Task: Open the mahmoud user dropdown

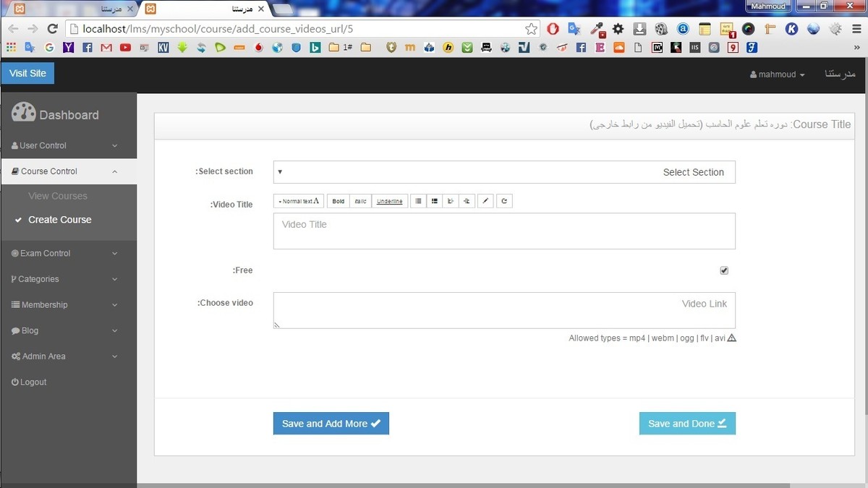Action: (778, 74)
